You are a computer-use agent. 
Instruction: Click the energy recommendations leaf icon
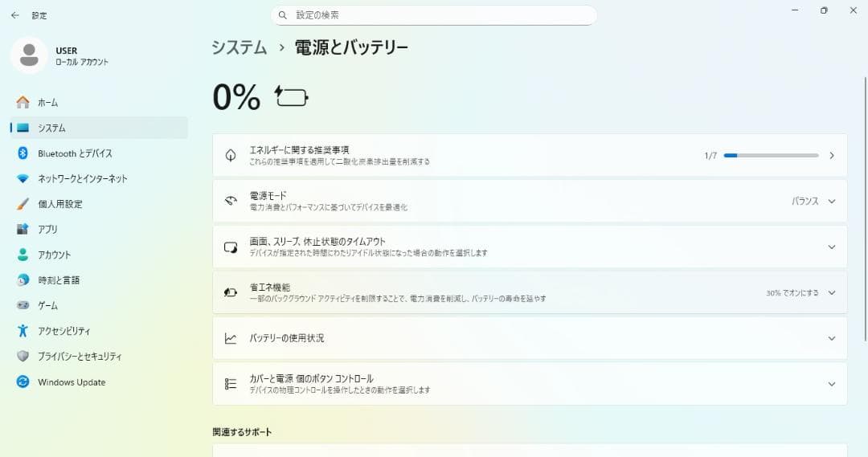coord(231,155)
